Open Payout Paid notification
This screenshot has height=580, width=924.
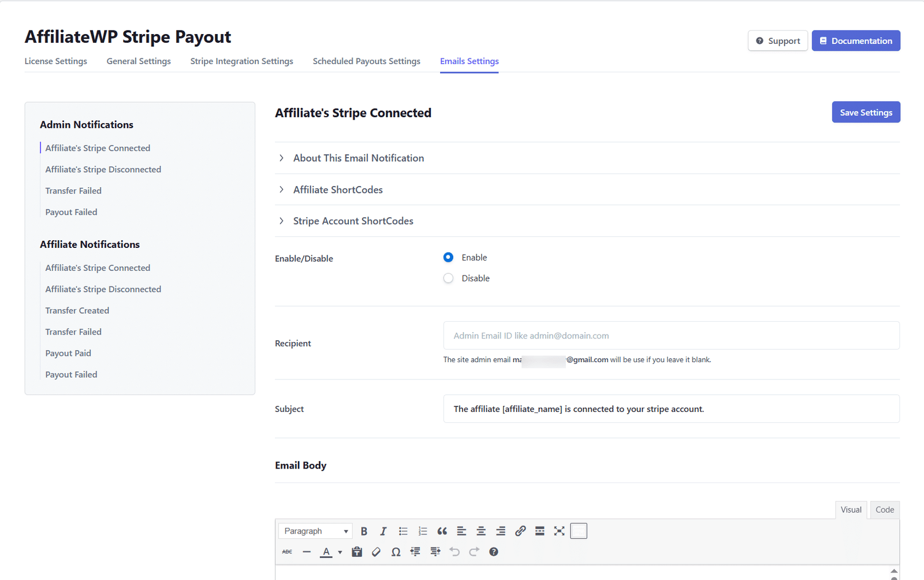68,353
